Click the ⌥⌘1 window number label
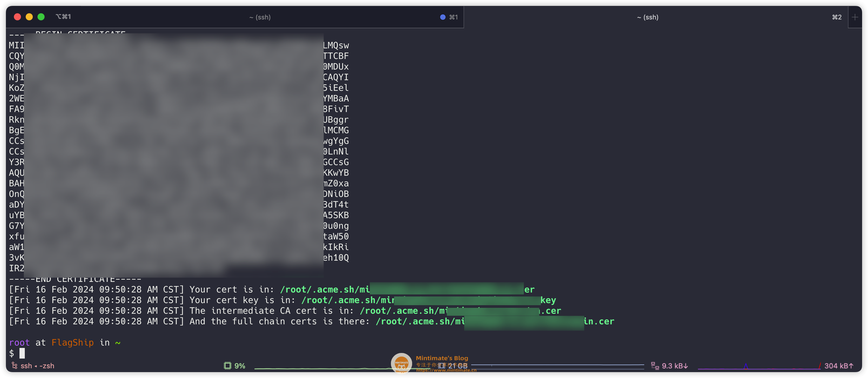This screenshot has height=378, width=868. (63, 17)
